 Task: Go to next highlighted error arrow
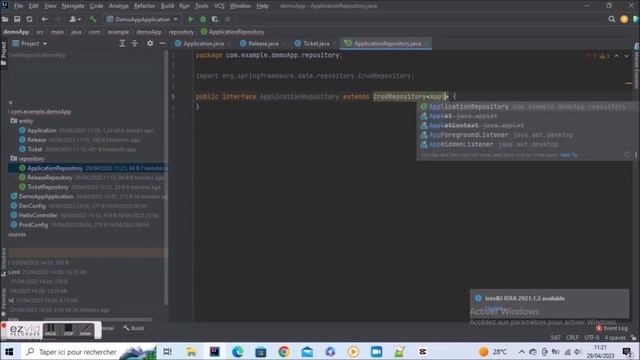point(626,56)
